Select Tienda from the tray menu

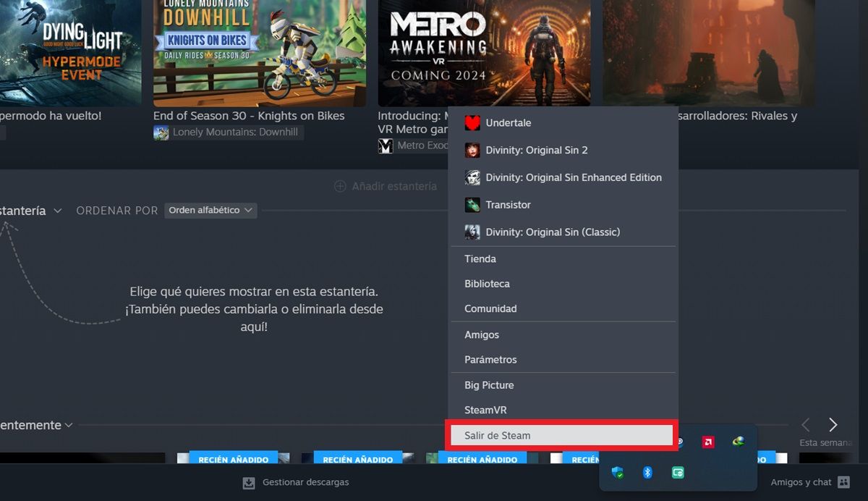click(563, 259)
